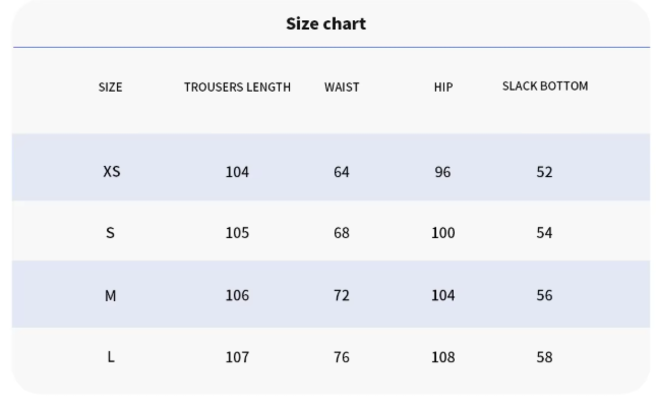Click hip value 108 in L row
Screen dimensions: 660x404
pyautogui.click(x=443, y=357)
